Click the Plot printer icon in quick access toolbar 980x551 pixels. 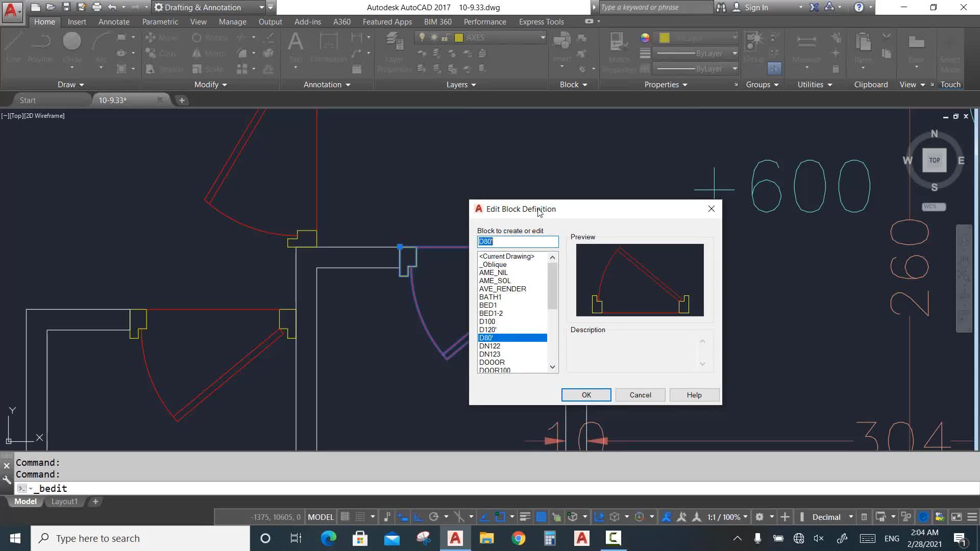pyautogui.click(x=96, y=7)
